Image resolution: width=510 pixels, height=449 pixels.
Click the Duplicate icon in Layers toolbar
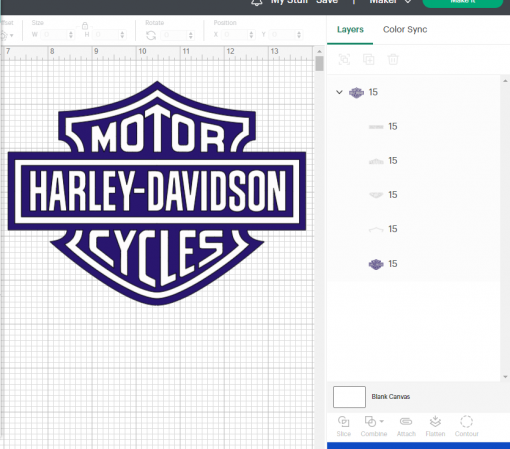coord(368,59)
